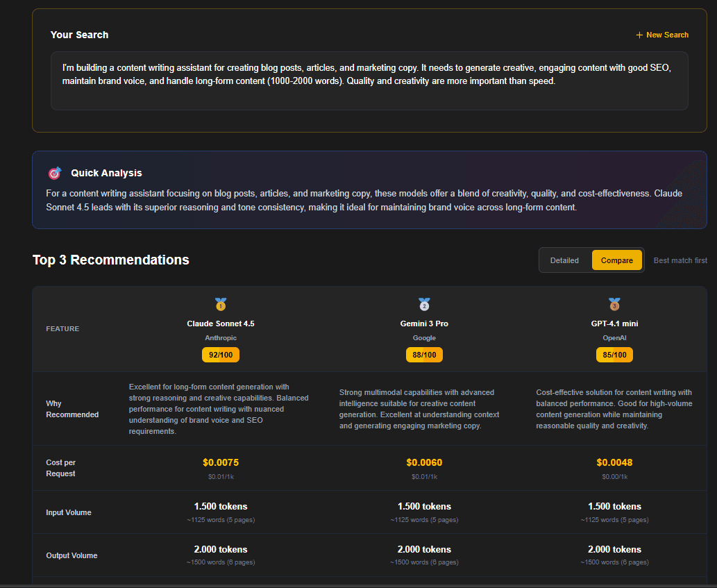Viewport: 717px width, 588px height.
Task: Expand the Claude Sonnet 4.5 column header
Action: coord(220,324)
